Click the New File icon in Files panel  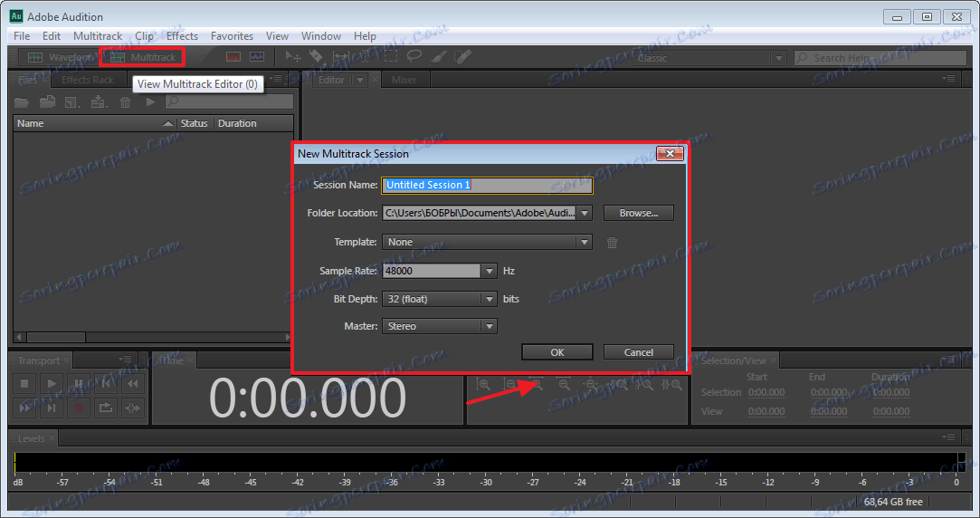click(x=72, y=102)
